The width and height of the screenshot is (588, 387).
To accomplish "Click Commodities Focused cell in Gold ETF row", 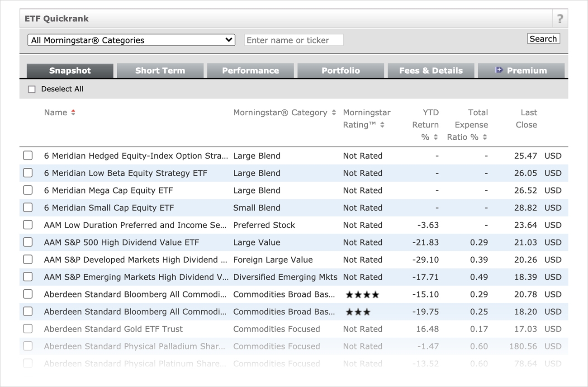I will click(x=277, y=329).
